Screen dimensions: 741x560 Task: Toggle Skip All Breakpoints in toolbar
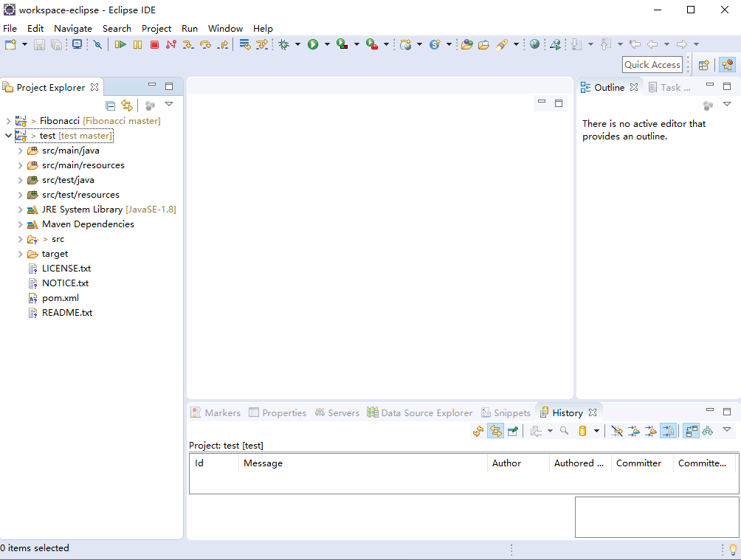pos(97,44)
